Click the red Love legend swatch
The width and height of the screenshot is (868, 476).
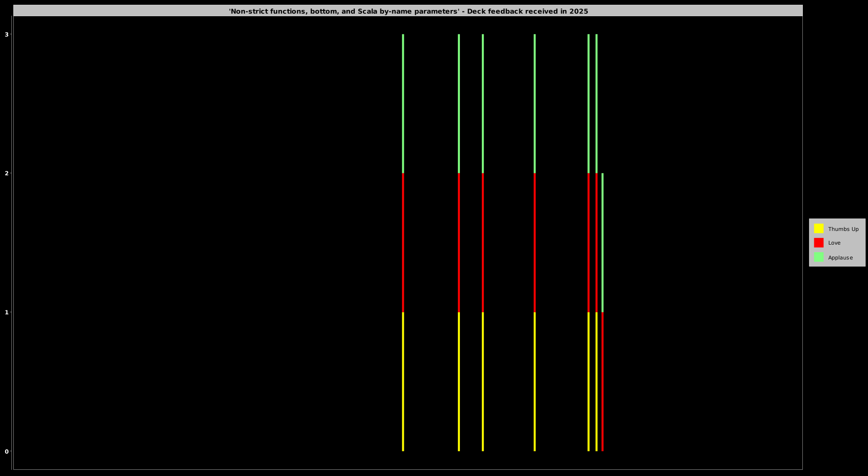point(819,243)
